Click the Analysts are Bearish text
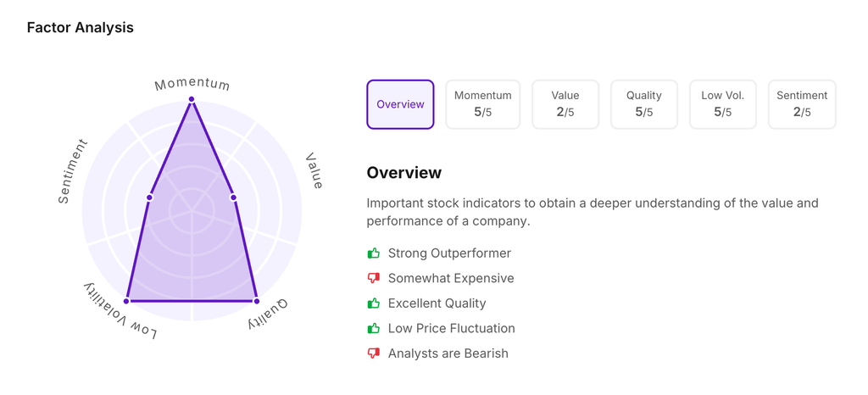 point(448,353)
